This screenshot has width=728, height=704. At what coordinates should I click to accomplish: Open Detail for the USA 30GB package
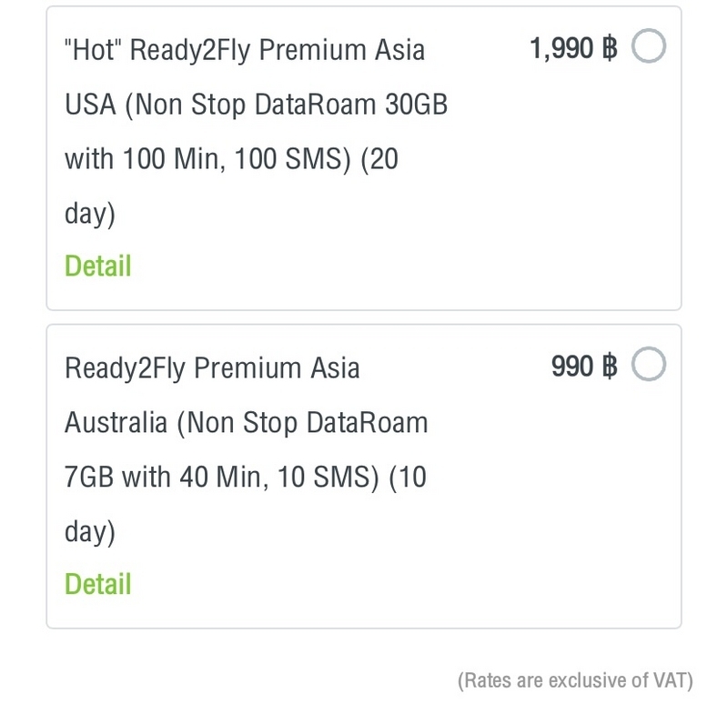pyautogui.click(x=98, y=266)
